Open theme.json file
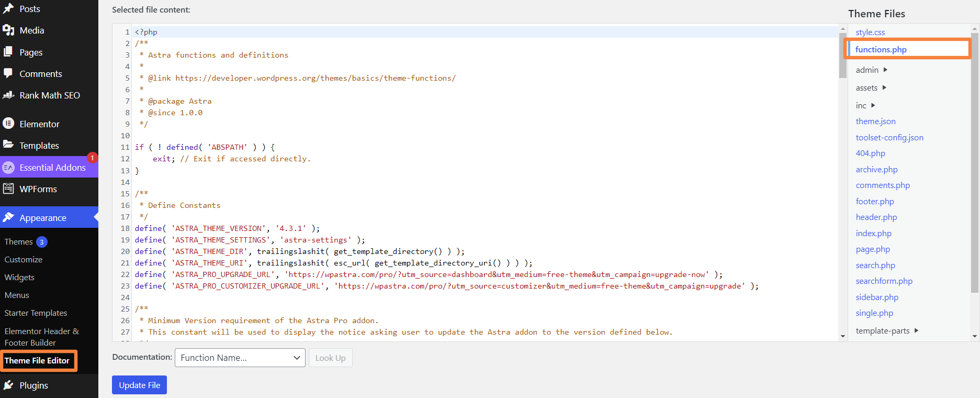Image resolution: width=980 pixels, height=398 pixels. [x=875, y=121]
